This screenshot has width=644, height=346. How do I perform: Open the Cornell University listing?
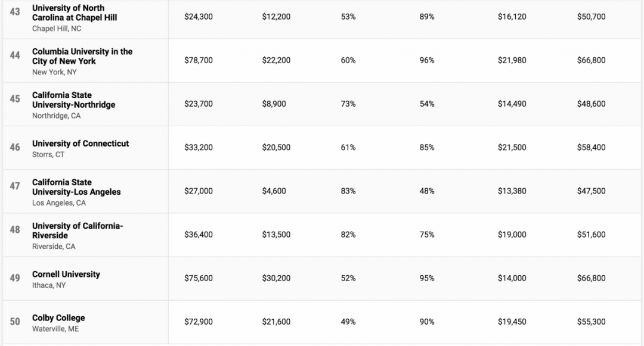click(x=66, y=275)
